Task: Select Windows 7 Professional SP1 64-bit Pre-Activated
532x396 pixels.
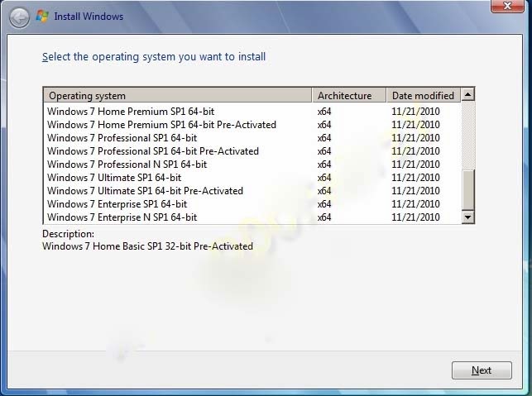Action: point(253,151)
